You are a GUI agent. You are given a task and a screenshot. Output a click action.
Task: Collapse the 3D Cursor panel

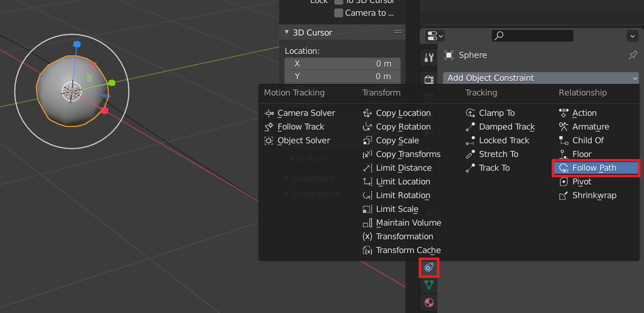coord(287,32)
